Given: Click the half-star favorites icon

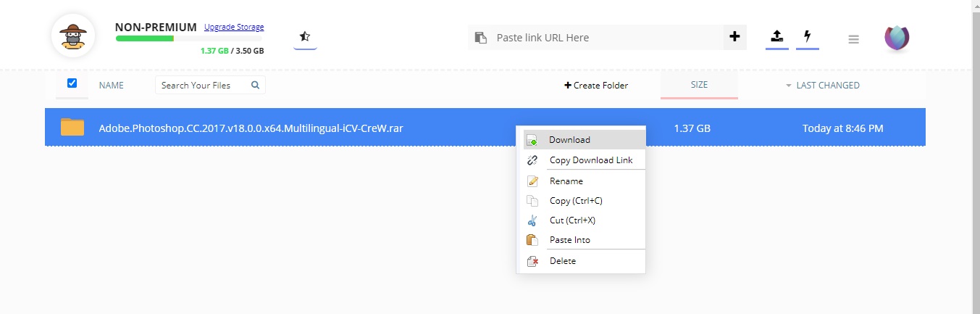Looking at the screenshot, I should tap(305, 36).
